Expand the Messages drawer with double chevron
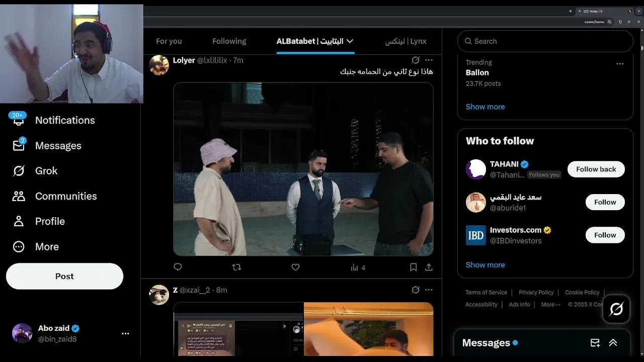644x362 pixels. [613, 343]
